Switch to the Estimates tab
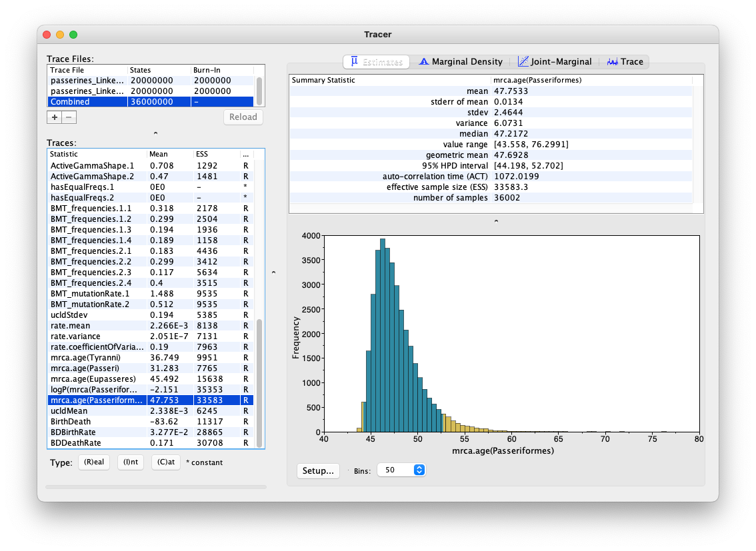 point(377,62)
